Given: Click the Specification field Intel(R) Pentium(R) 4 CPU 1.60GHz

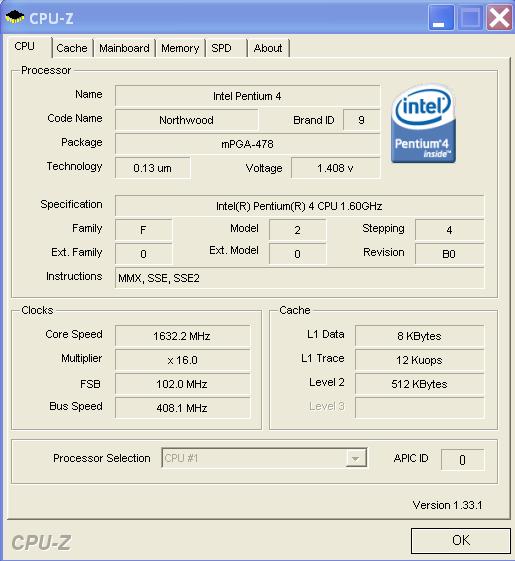Looking at the screenshot, I should pyautogui.click(x=299, y=206).
